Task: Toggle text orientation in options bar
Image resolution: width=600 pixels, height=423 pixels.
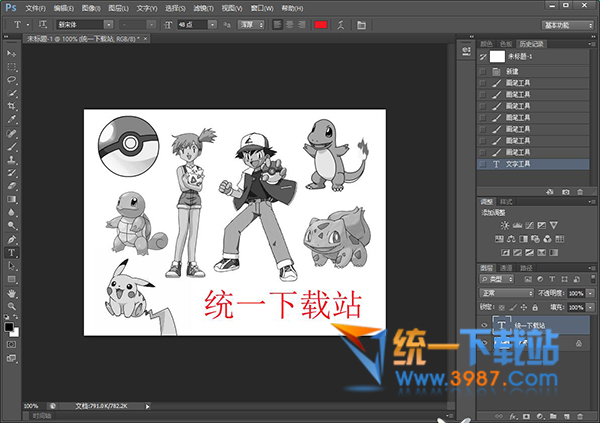Action: point(42,25)
